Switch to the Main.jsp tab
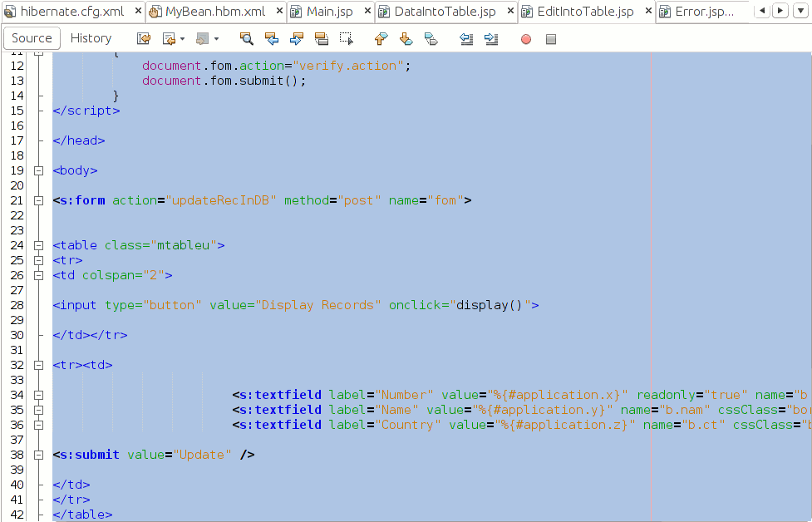Screen dimensions: 812x522 click(330, 12)
